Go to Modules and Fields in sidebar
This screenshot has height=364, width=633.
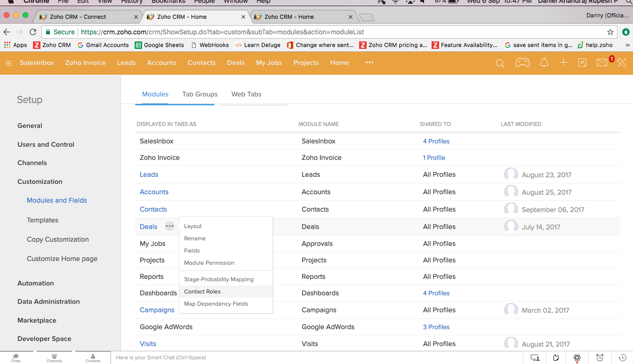pyautogui.click(x=57, y=200)
